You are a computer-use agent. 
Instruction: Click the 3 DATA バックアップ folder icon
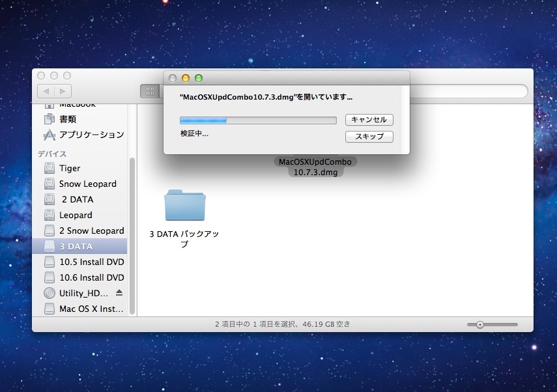pos(185,205)
